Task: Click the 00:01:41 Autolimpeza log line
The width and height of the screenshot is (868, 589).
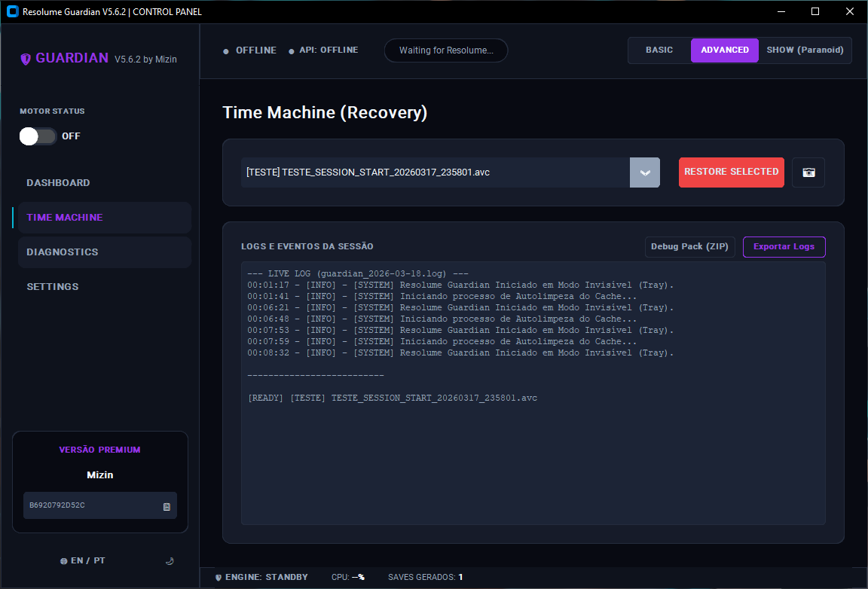Action: [442, 296]
